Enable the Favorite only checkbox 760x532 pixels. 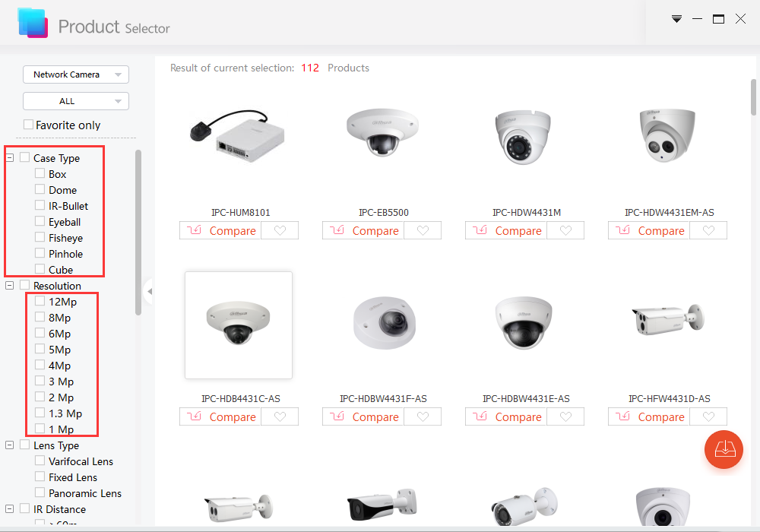29,125
